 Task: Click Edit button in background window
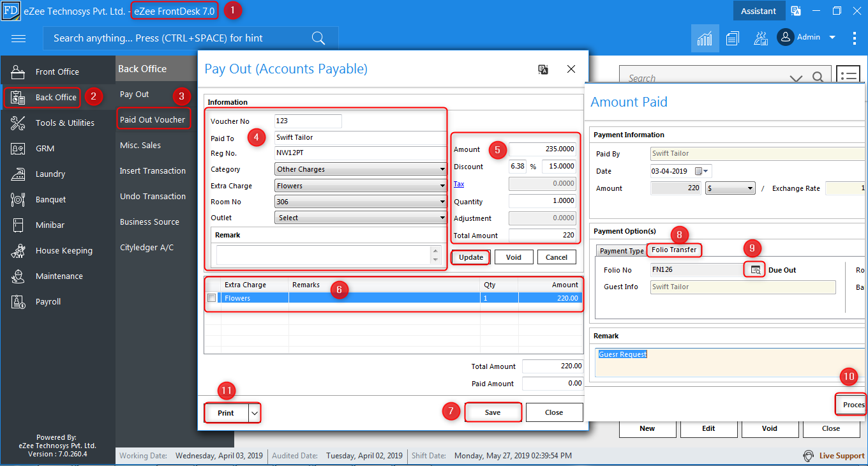click(x=708, y=428)
